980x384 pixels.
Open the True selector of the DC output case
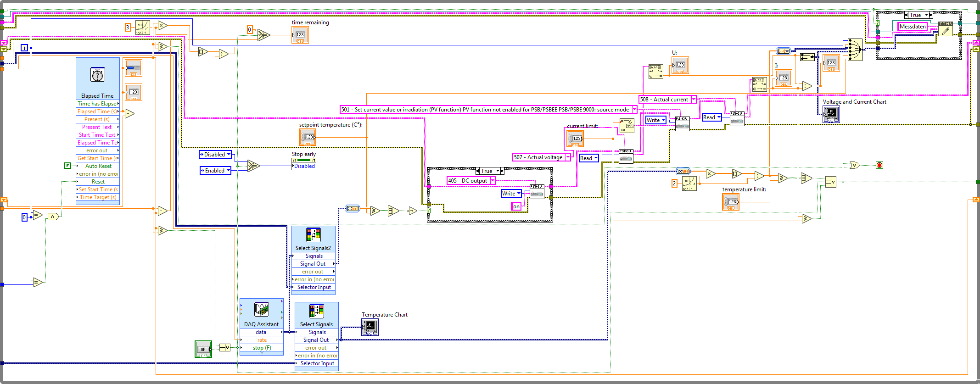498,171
